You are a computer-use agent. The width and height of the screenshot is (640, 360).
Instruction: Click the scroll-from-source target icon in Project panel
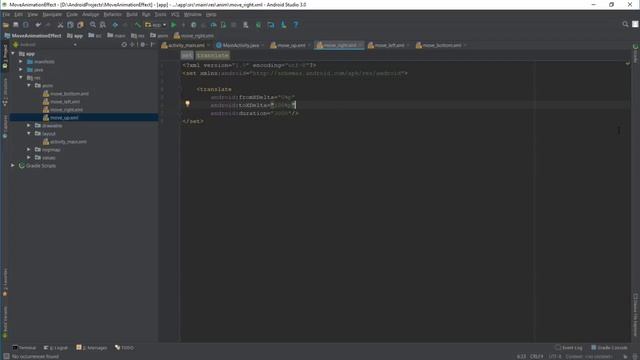click(124, 44)
